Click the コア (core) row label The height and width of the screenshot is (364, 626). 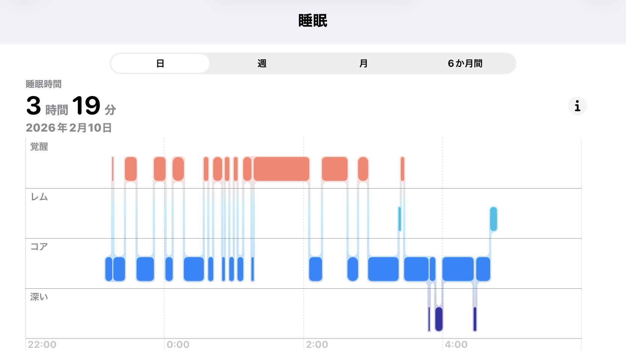39,247
